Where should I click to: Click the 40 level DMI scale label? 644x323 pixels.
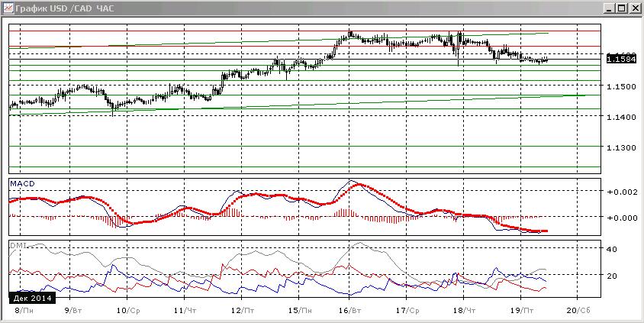point(612,249)
